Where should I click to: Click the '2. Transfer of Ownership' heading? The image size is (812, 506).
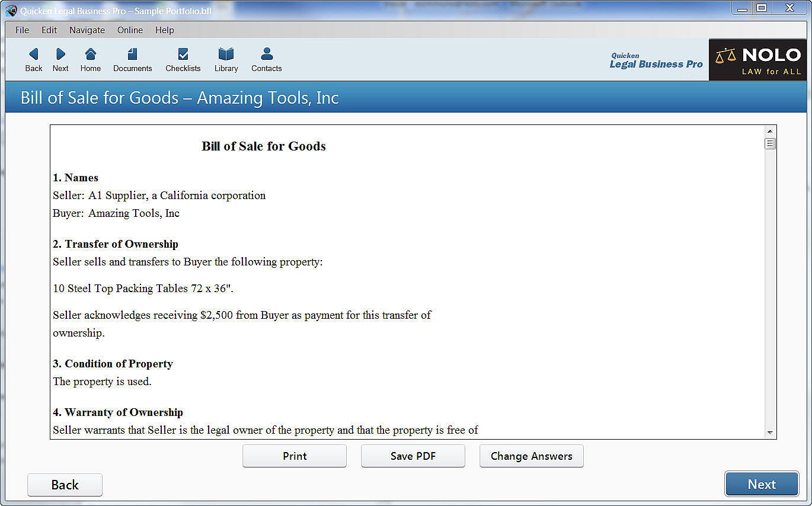[116, 244]
